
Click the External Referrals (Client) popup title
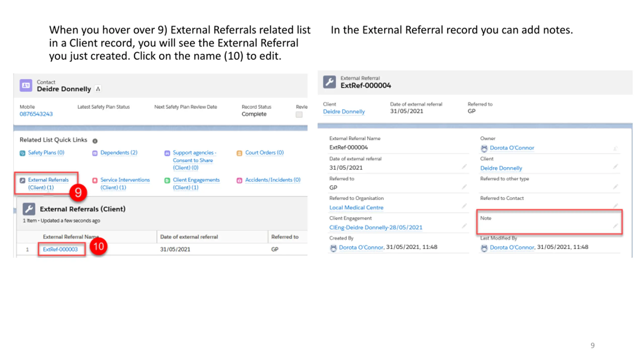[83, 209]
